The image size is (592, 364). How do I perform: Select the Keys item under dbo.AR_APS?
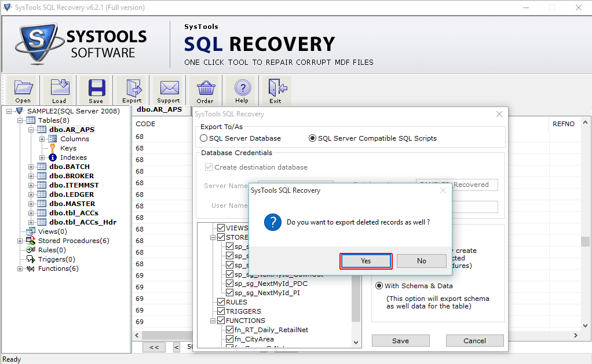pos(68,148)
